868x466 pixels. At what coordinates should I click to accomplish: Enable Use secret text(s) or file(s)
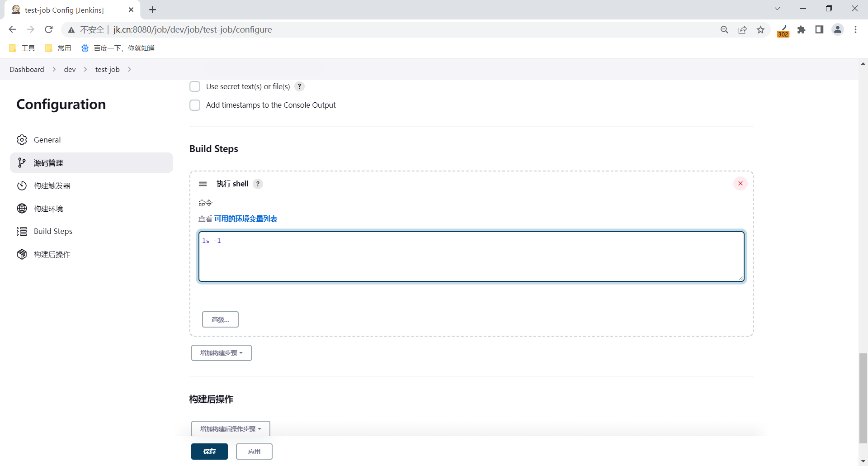coord(195,86)
